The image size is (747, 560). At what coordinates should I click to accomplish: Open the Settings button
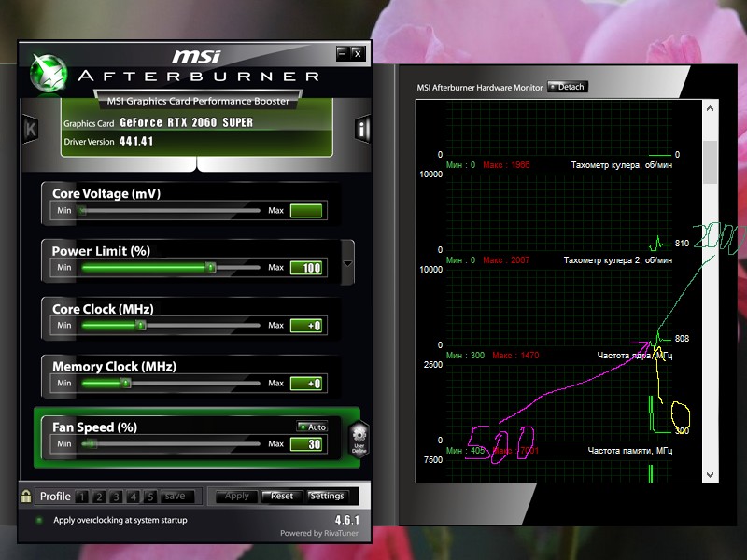pyautogui.click(x=327, y=497)
